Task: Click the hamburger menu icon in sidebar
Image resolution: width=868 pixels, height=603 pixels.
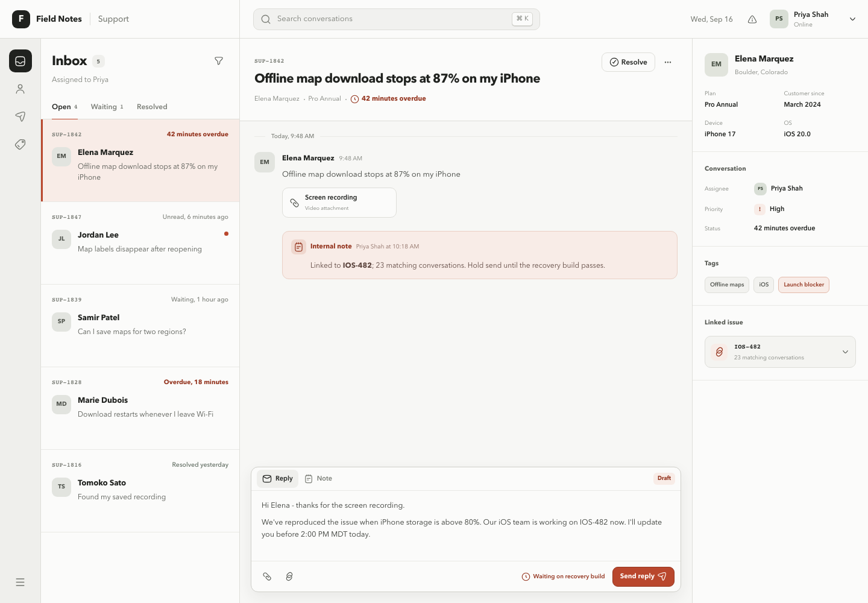Action: pos(20,582)
